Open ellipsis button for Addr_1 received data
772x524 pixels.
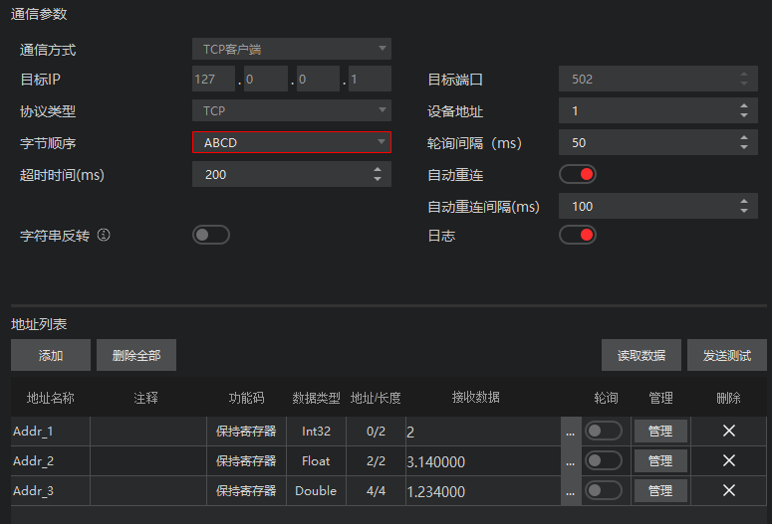(x=570, y=432)
